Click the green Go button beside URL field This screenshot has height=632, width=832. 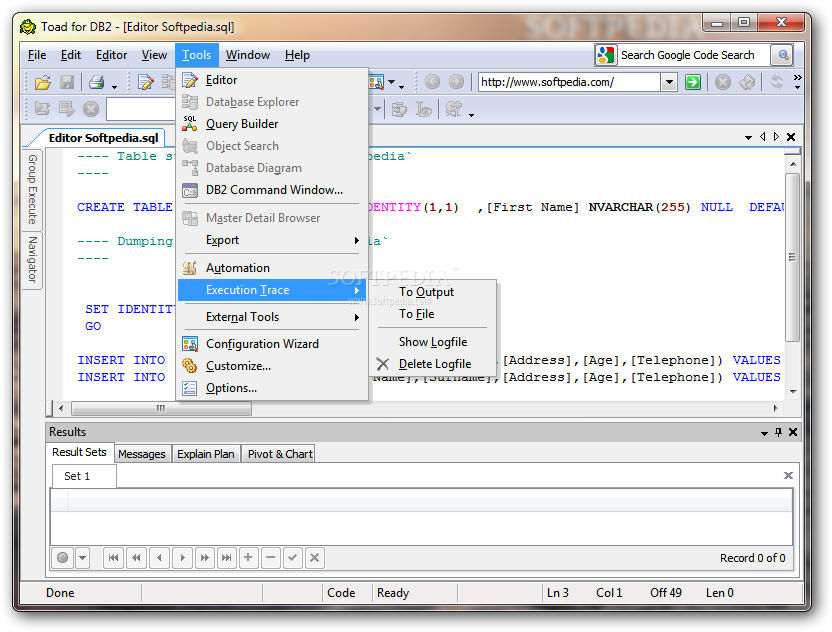coord(692,82)
